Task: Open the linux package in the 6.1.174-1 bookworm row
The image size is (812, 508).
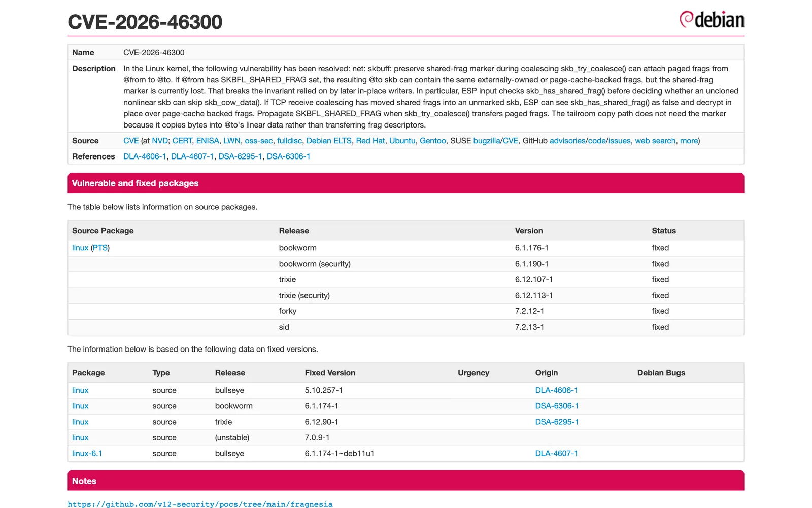Action: click(x=80, y=406)
